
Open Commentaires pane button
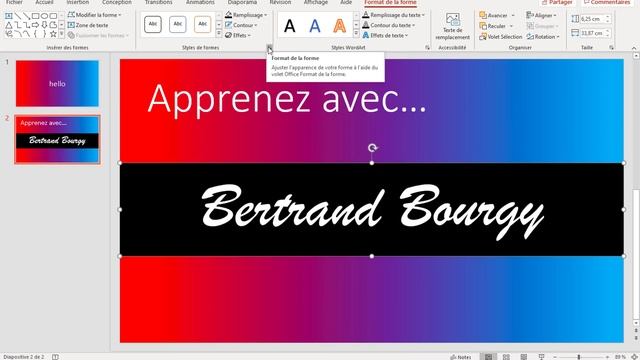607,2
